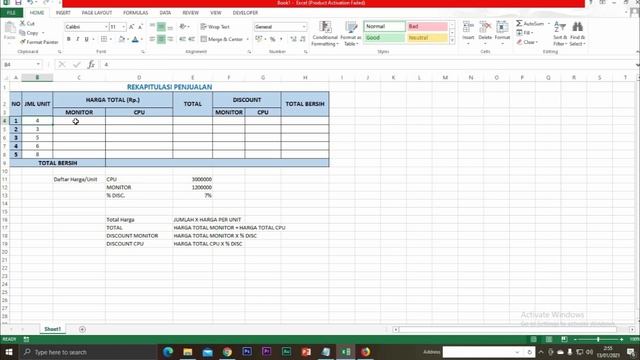Click Increase Decimal icon
This screenshot has height=360, width=640.
coord(293,39)
